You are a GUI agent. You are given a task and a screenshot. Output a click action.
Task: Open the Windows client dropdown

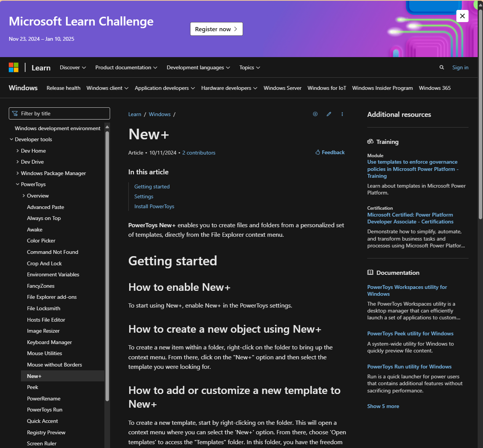[107, 88]
